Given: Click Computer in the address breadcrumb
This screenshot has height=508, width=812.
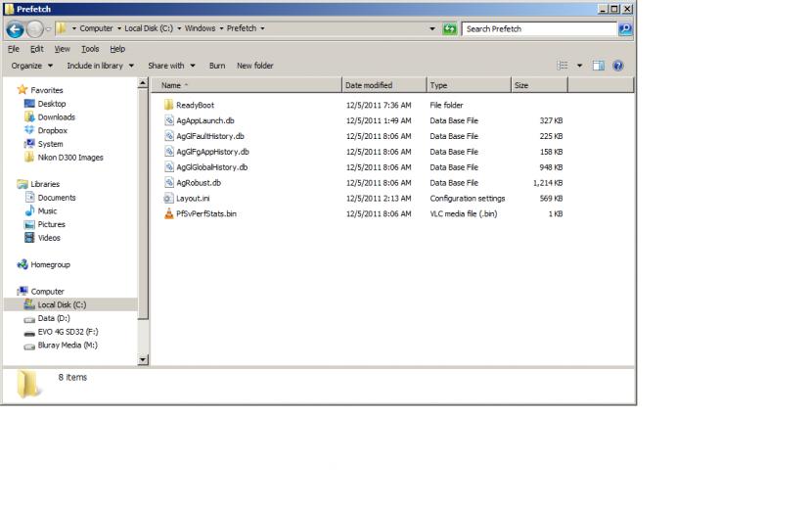Looking at the screenshot, I should 96,28.
